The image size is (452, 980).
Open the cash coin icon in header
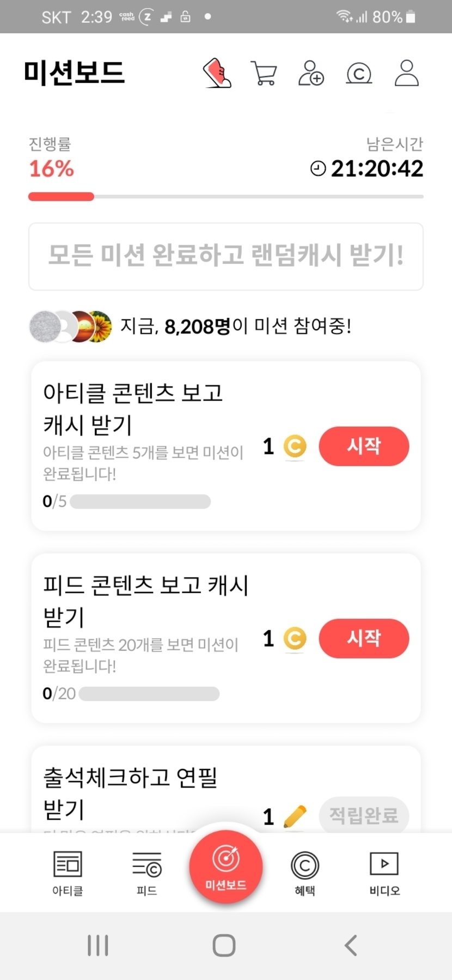pyautogui.click(x=359, y=74)
